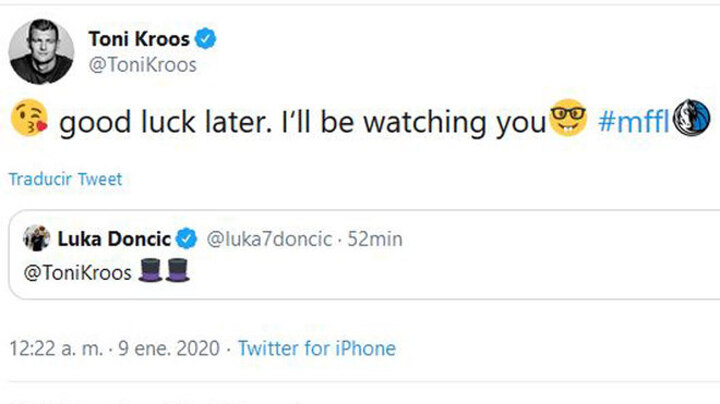The image size is (720, 404).
Task: Click Traducir Tweet to translate
Action: 65,180
